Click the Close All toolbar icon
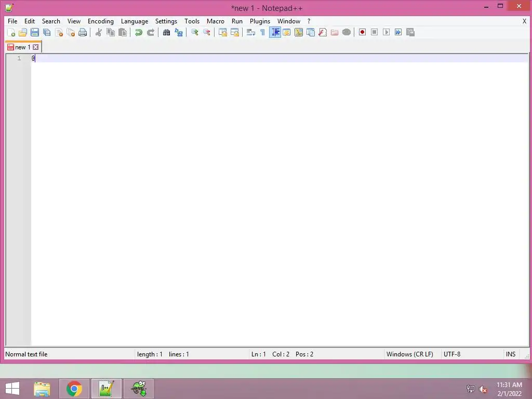532x399 pixels. coord(71,32)
